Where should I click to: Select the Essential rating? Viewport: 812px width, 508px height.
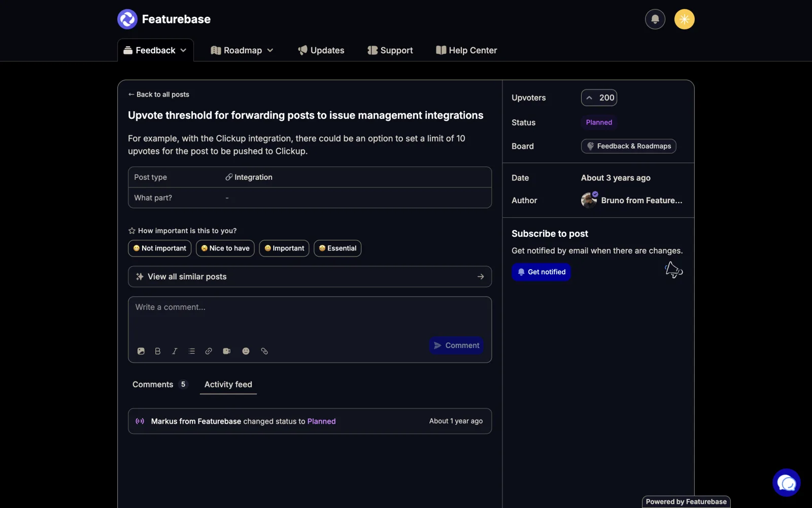(337, 248)
